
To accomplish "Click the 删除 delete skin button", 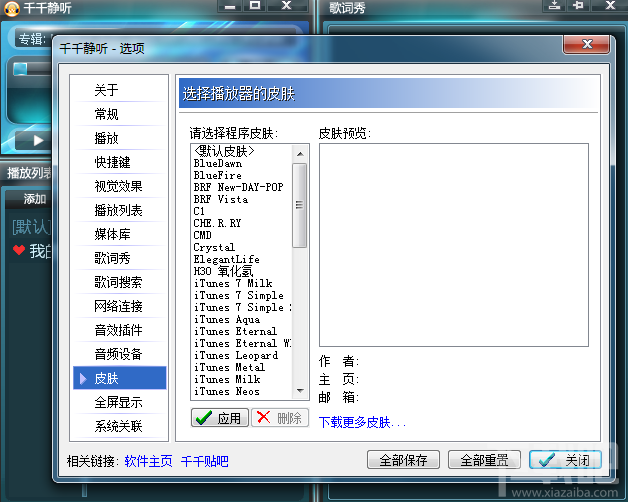I will point(280,418).
